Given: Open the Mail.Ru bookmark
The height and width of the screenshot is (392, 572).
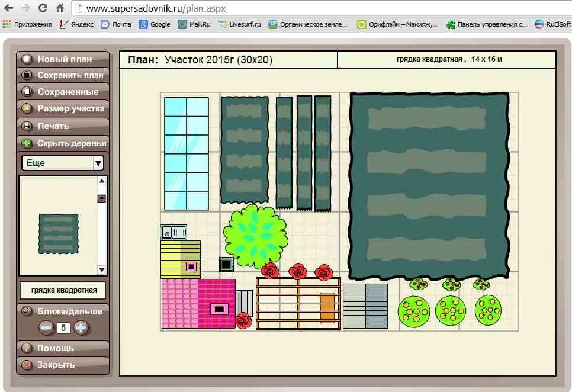Looking at the screenshot, I should [x=194, y=24].
